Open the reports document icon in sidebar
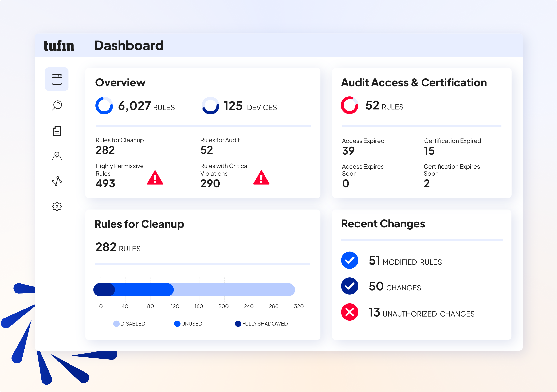 pyautogui.click(x=57, y=131)
